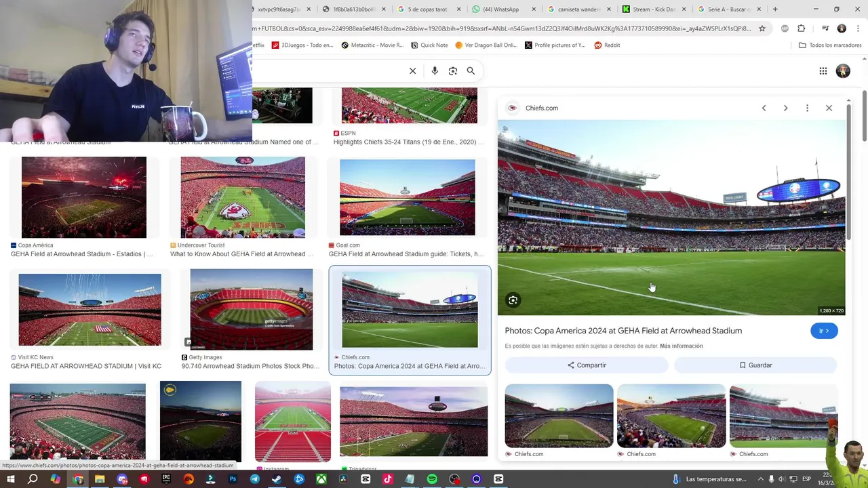Click the Compartir share button
Image resolution: width=868 pixels, height=488 pixels.
pyautogui.click(x=587, y=365)
